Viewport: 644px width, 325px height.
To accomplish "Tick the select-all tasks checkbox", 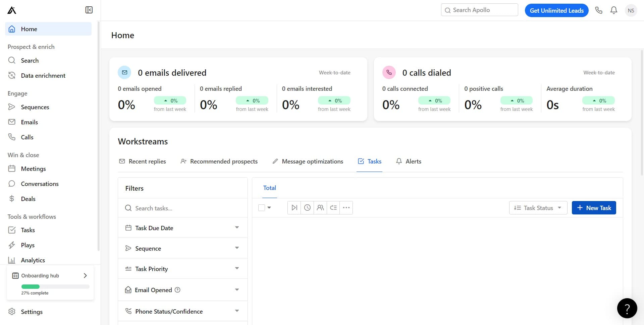I will tap(262, 208).
